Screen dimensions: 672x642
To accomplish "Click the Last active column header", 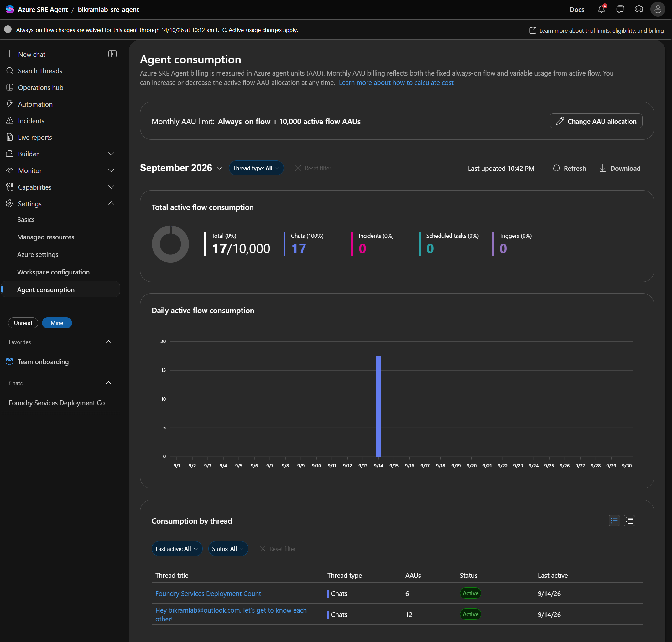I will tap(552, 575).
